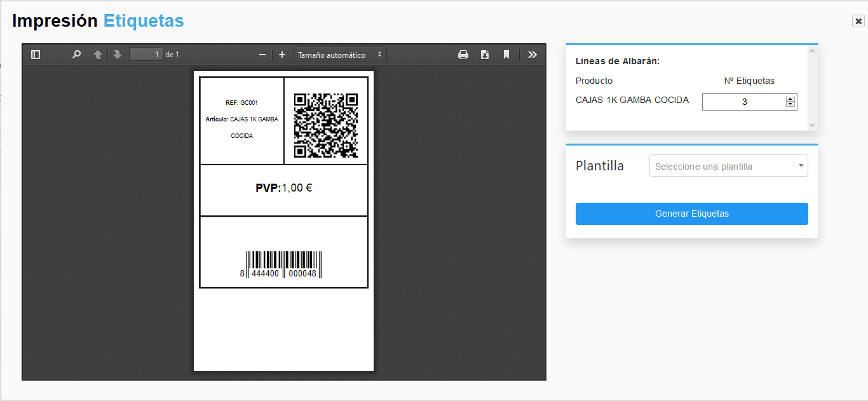Viewport: 868px width, 401px height.
Task: Click scroll up arrow in Albarán panel
Action: [812, 51]
